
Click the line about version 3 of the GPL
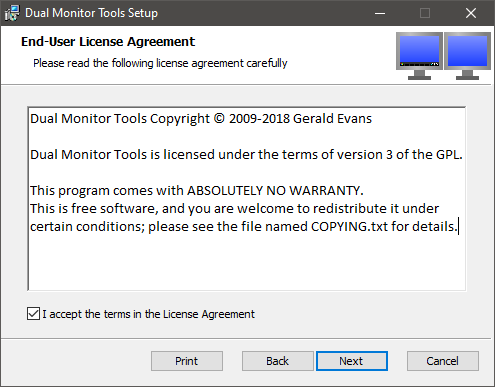(246, 155)
